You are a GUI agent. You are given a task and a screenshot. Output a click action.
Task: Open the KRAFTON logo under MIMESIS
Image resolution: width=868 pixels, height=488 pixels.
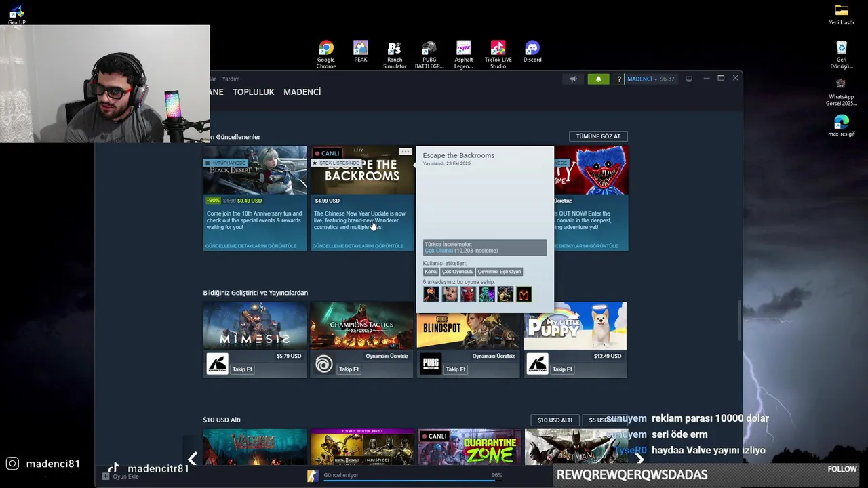(217, 364)
